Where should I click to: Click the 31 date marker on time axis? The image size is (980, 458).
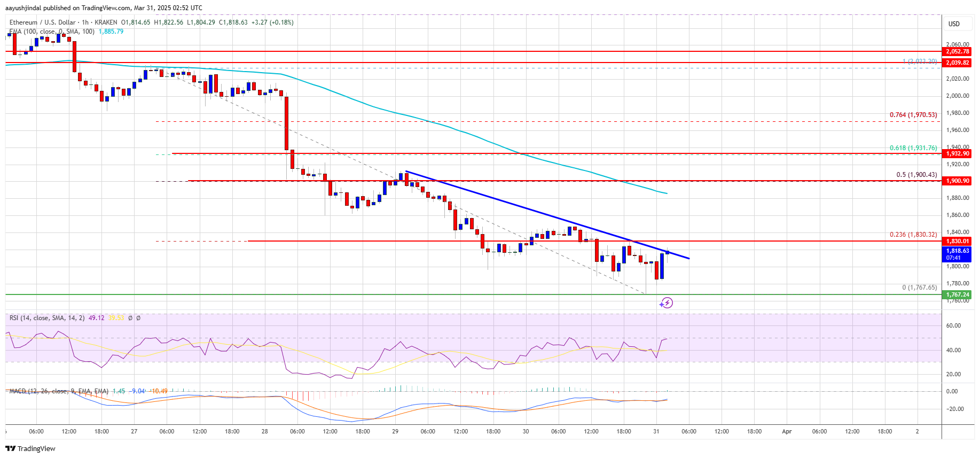point(656,431)
